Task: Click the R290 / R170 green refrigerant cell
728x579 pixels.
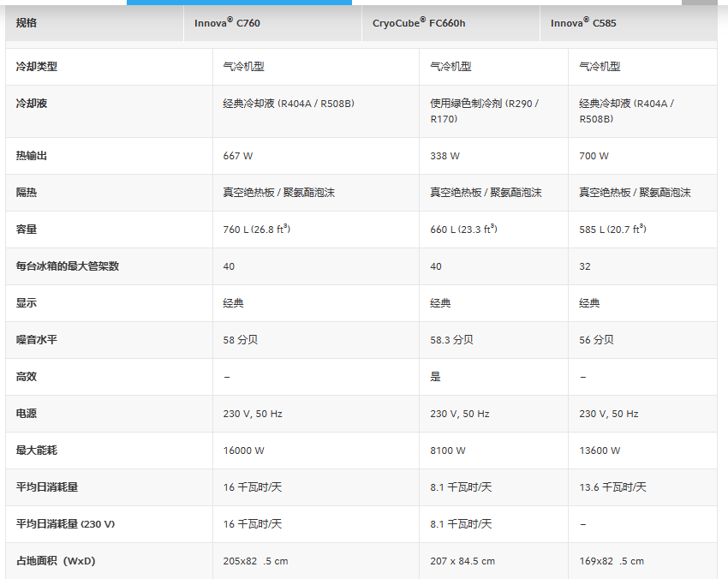Action: [484, 111]
